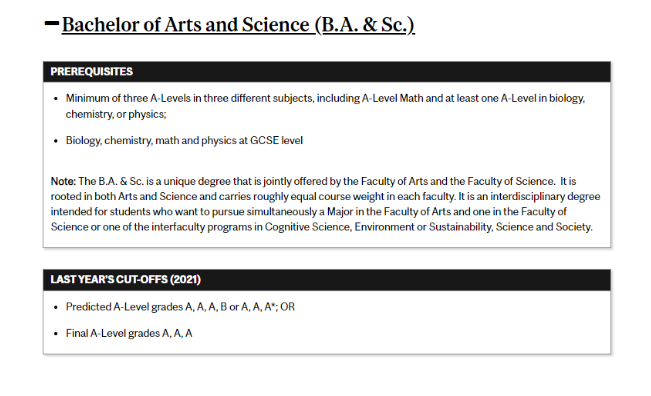Click the bold "Note:" label
651x396 pixels.
click(x=63, y=181)
